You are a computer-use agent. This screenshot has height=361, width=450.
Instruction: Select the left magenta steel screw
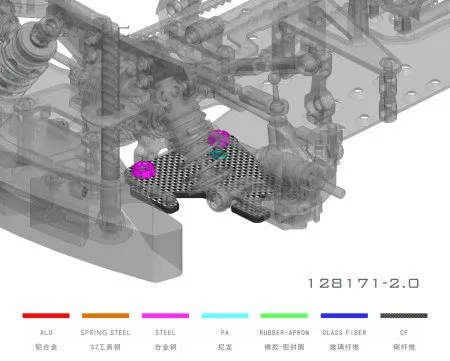coord(143,170)
